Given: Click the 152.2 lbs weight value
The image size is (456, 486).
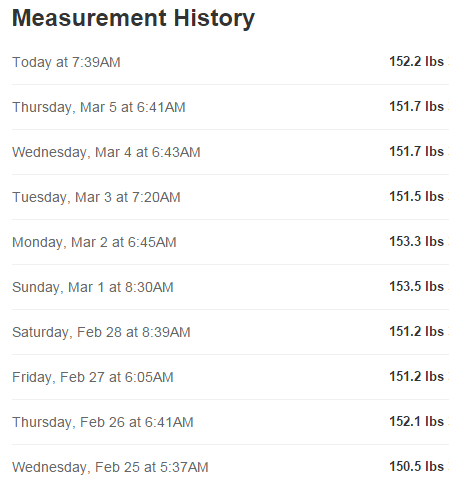Looking at the screenshot, I should point(417,62).
